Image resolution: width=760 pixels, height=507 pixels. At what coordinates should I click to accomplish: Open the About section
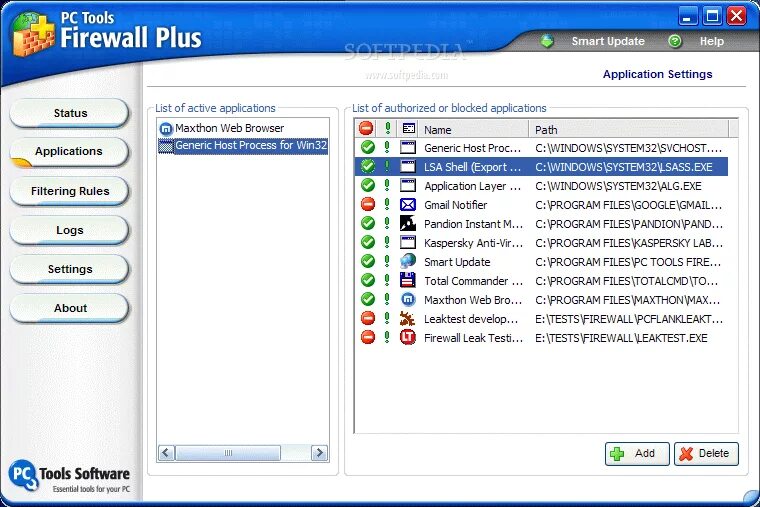(69, 308)
